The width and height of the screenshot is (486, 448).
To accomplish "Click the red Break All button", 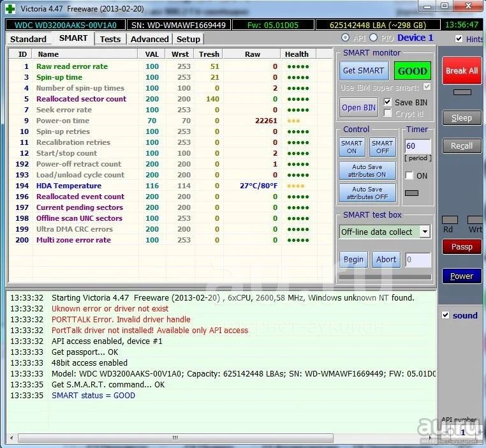I will [462, 71].
